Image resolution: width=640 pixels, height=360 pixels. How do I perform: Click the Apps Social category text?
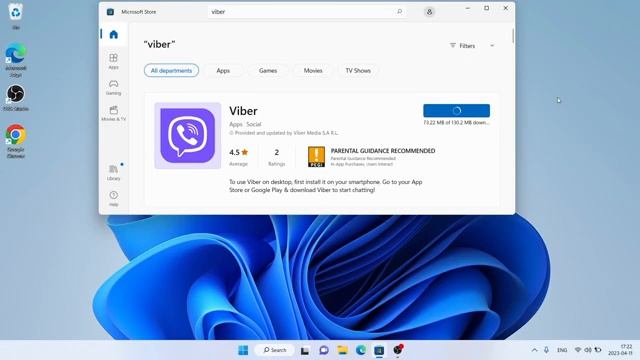[245, 124]
